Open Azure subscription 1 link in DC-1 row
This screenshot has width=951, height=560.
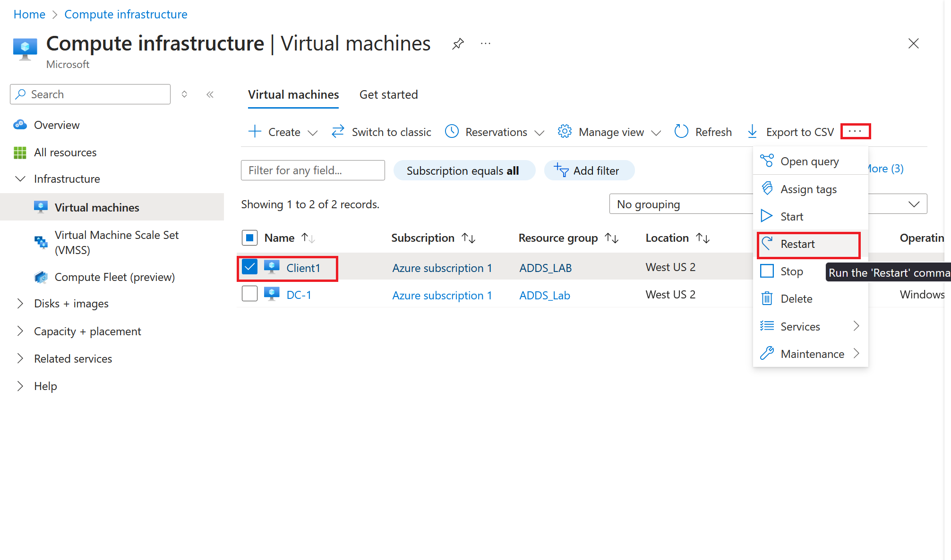point(442,296)
